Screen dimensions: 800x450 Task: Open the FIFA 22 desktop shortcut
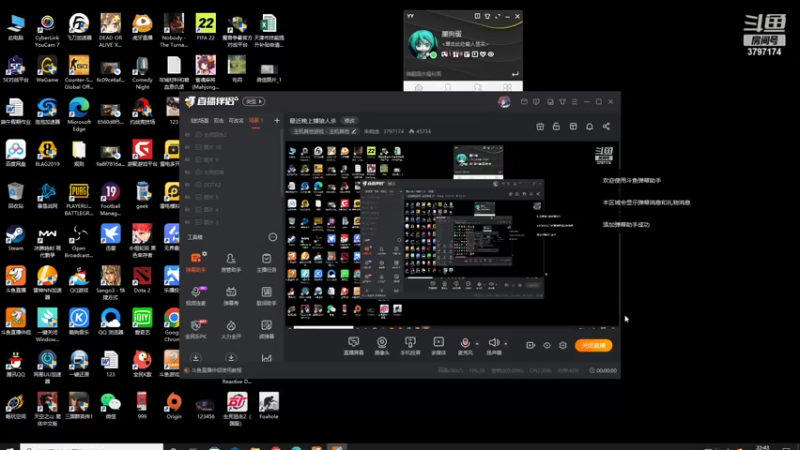pyautogui.click(x=205, y=28)
